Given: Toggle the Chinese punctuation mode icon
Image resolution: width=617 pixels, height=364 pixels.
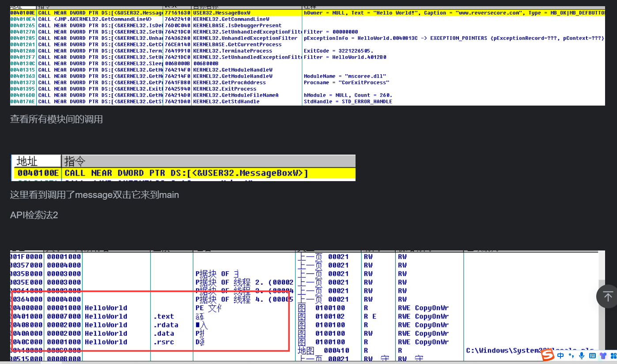Looking at the screenshot, I should (571, 356).
